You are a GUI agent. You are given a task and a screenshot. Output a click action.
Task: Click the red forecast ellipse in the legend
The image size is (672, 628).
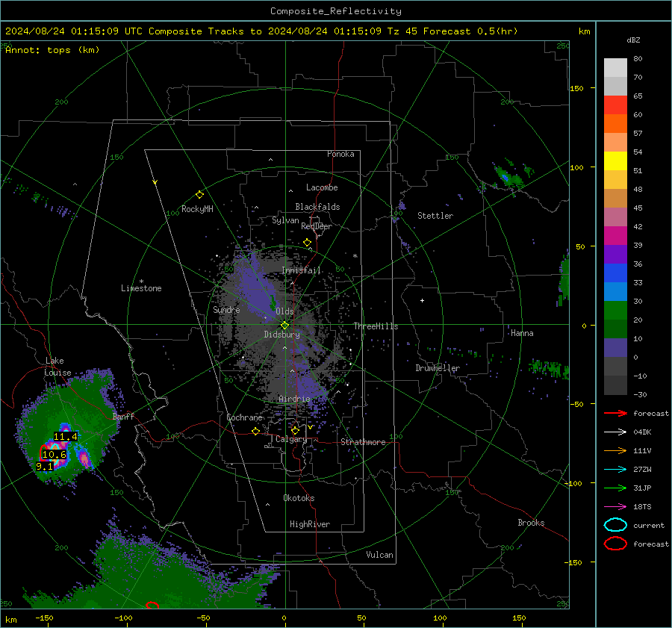click(615, 544)
